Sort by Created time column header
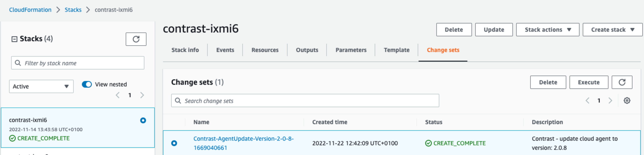Screen dimensions: 644x155 [329, 122]
